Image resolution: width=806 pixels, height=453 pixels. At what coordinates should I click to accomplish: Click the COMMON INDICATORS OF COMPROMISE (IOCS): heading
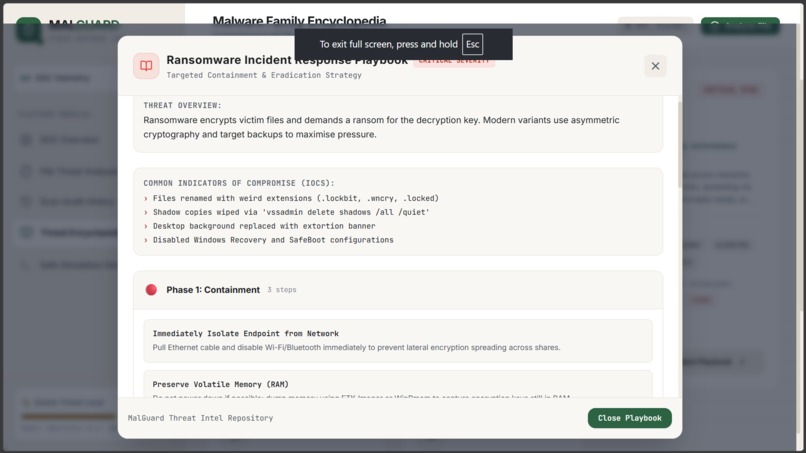click(x=239, y=183)
